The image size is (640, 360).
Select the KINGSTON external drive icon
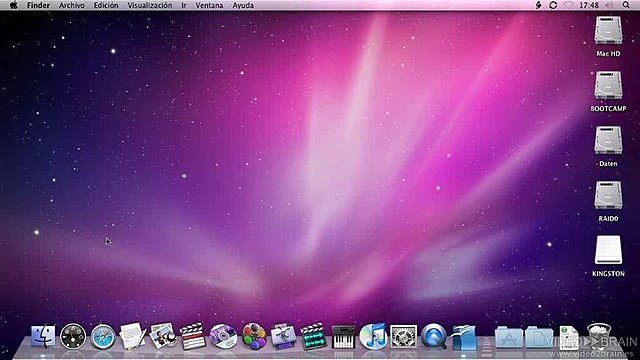pos(608,250)
